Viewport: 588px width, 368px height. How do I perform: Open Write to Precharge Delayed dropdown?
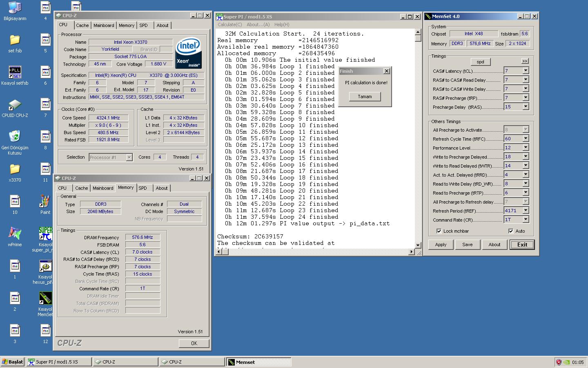click(526, 157)
